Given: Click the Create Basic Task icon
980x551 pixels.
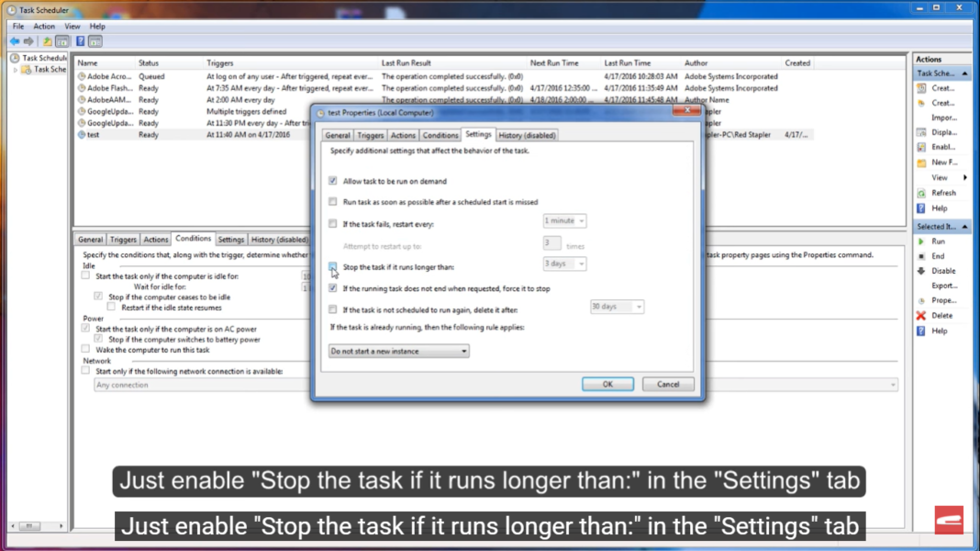Looking at the screenshot, I should click(x=936, y=88).
